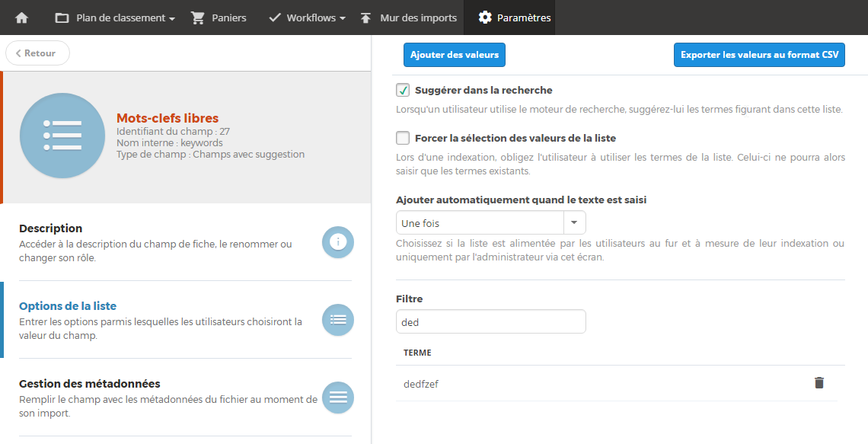The height and width of the screenshot is (444, 868).
Task: Open Paniers via the cart icon
Action: coord(198,18)
